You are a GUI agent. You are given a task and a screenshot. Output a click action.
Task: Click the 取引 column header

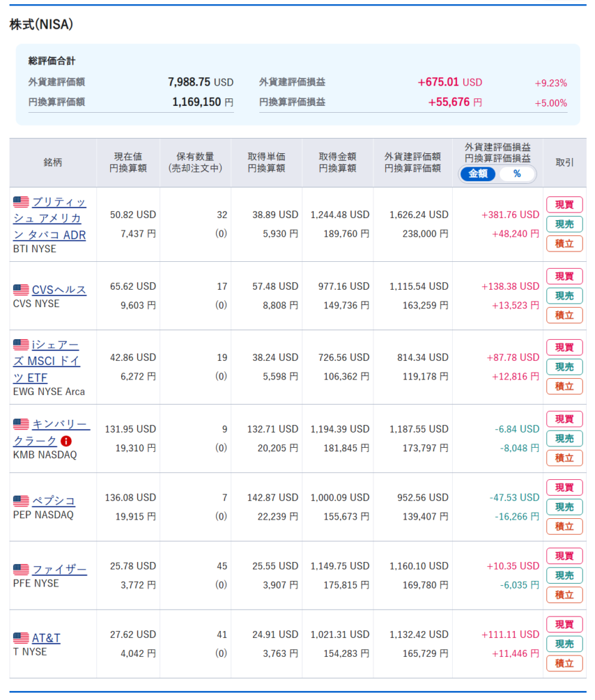pos(565,163)
